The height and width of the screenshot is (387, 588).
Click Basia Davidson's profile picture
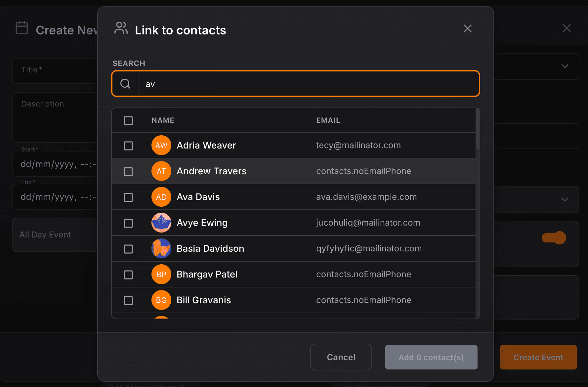[x=161, y=248]
